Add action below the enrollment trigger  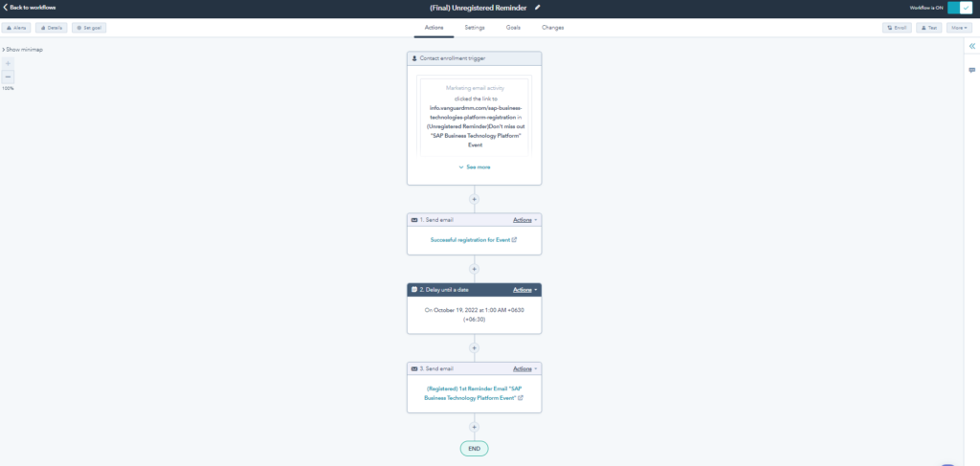[475, 199]
